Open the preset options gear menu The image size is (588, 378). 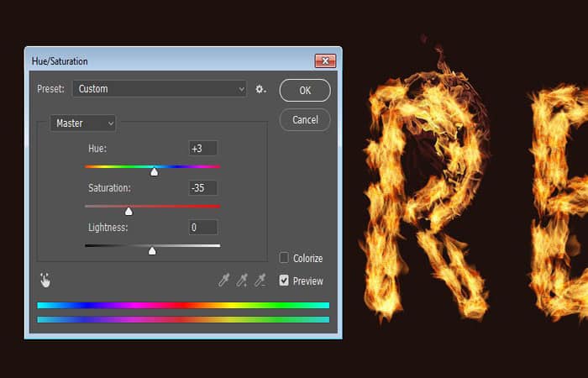260,89
